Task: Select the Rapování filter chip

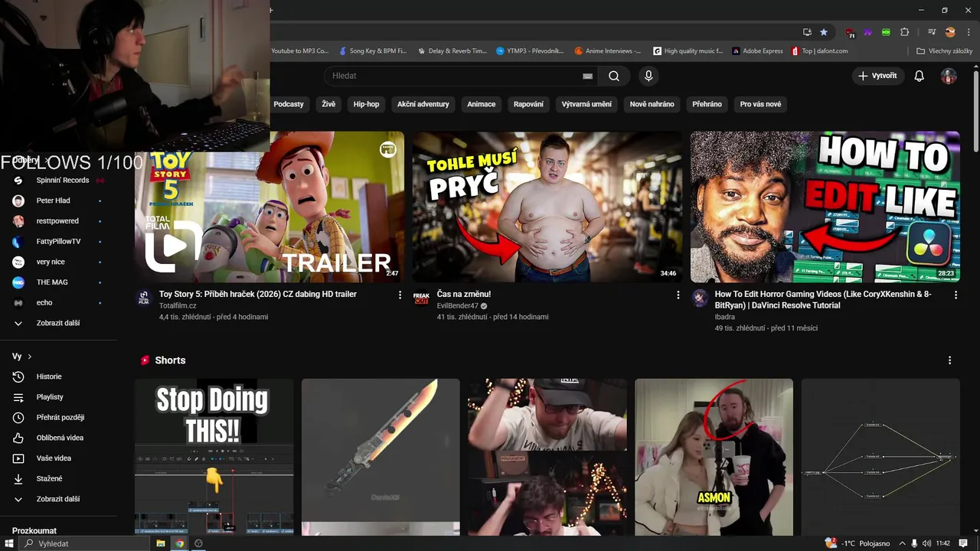Action: point(528,104)
